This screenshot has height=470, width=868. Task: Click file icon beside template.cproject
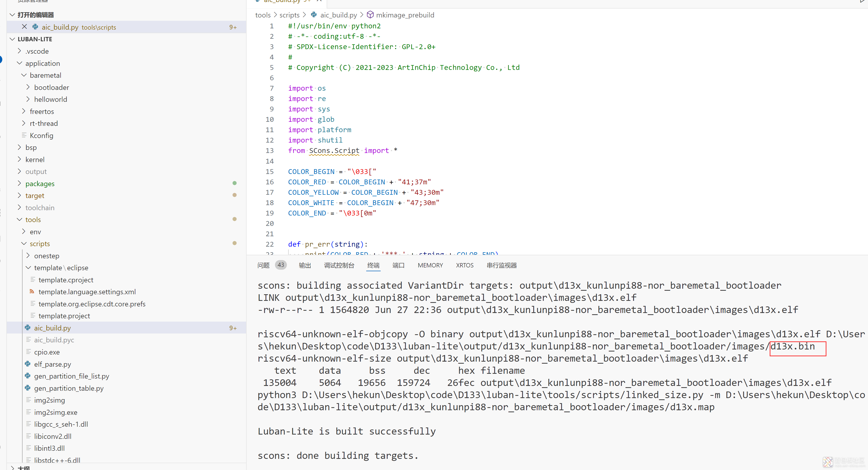33,279
